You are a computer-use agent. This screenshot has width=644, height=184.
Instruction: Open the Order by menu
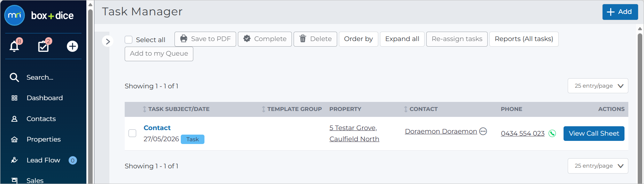click(x=358, y=39)
